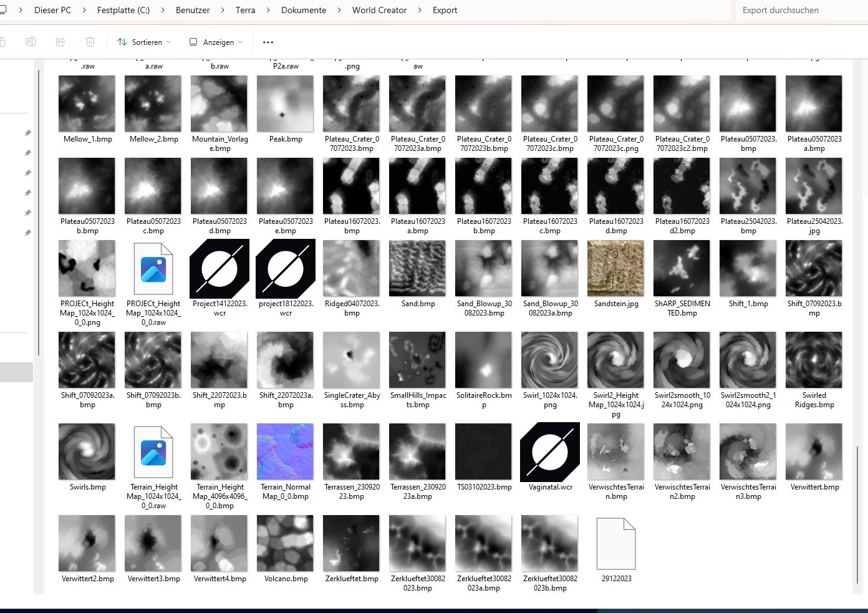Navigate to the Dokumente breadcrumb
This screenshot has height=613, width=868.
coord(304,10)
